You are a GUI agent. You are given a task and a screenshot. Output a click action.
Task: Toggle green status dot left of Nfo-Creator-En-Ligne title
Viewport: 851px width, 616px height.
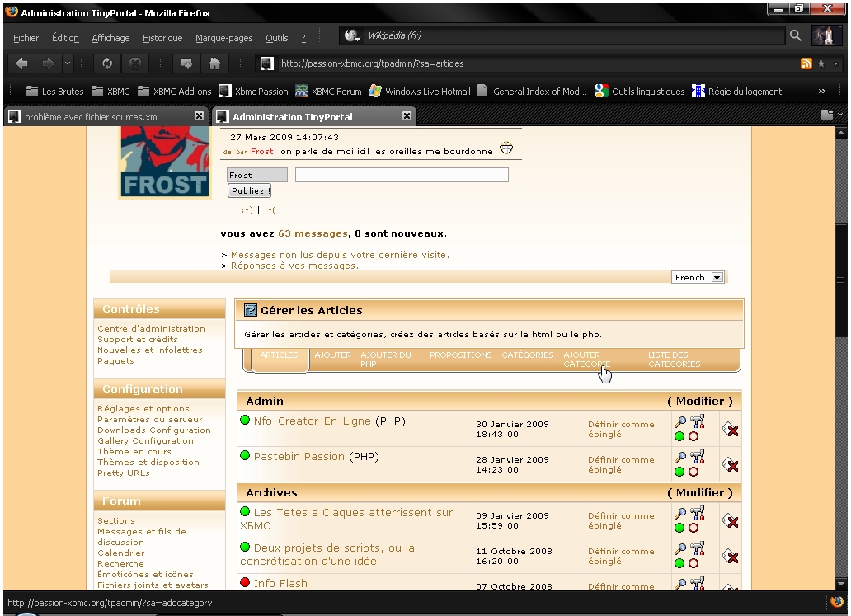(x=245, y=421)
